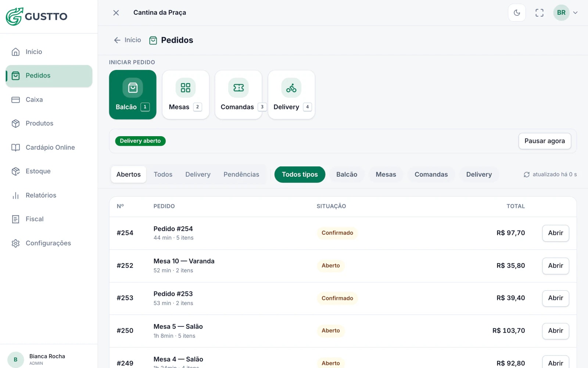Viewport: 588px width, 368px height.
Task: Click the refresh atualizado icon
Action: coord(527,174)
